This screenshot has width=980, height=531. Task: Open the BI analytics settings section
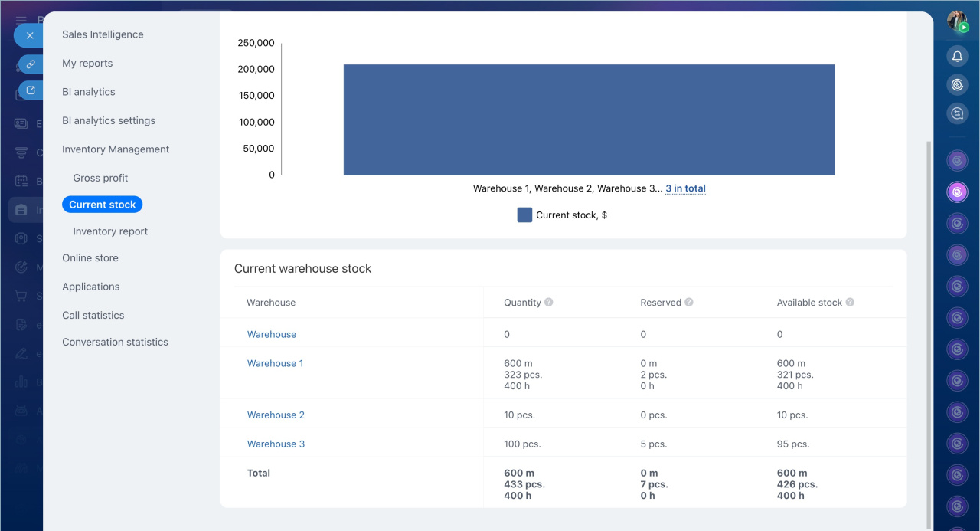pyautogui.click(x=109, y=120)
